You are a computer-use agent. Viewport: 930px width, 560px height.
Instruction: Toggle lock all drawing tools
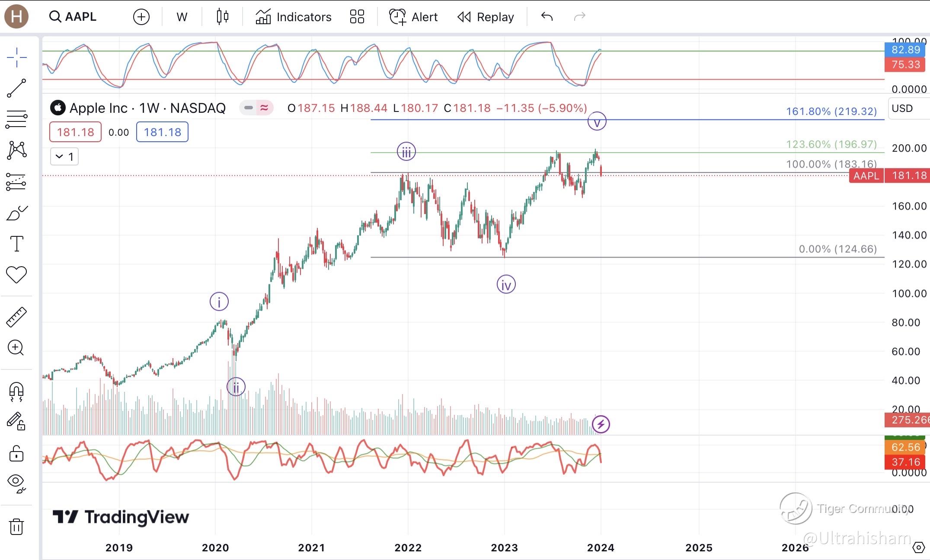click(x=16, y=453)
